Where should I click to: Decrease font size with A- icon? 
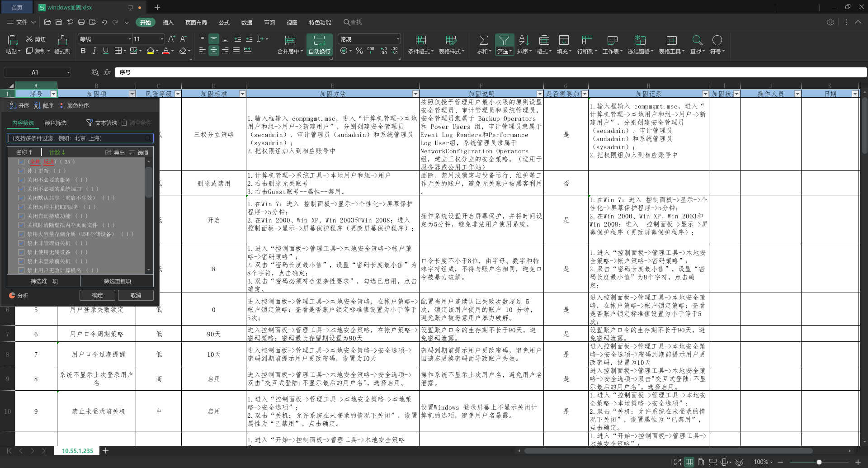[183, 39]
